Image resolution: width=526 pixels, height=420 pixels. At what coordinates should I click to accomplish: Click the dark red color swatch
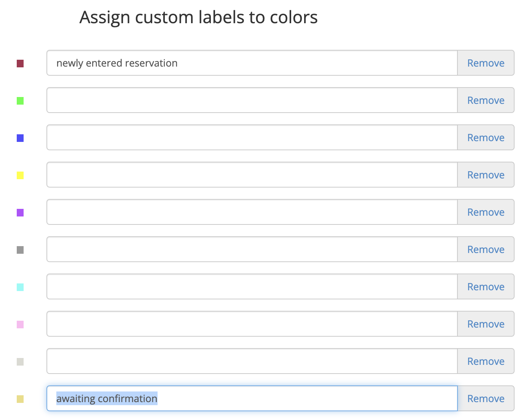(x=20, y=64)
